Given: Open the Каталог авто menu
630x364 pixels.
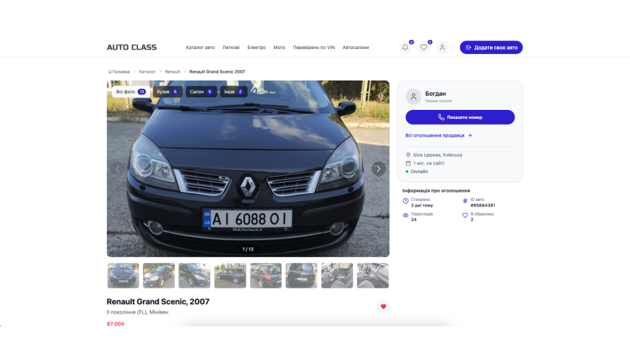Looking at the screenshot, I should coord(200,48).
